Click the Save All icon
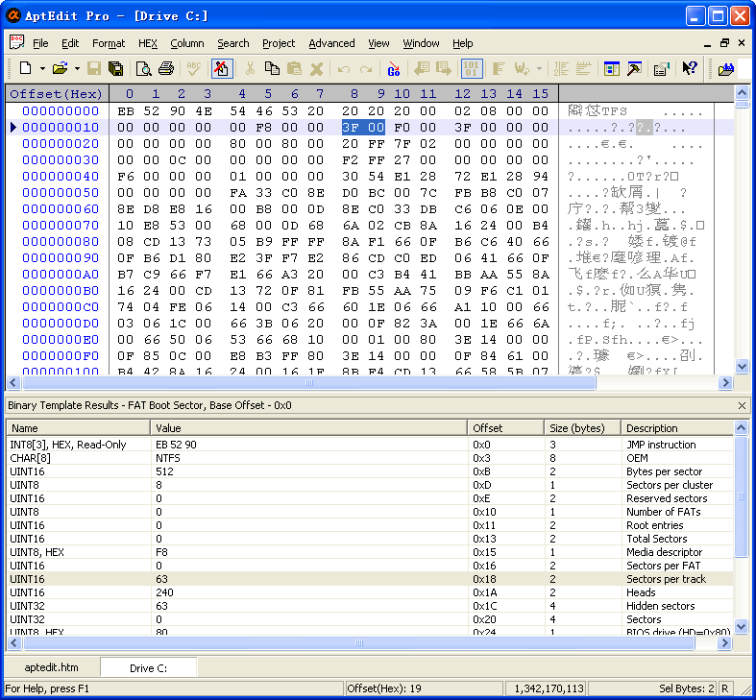Image resolution: width=756 pixels, height=700 pixels. click(x=116, y=68)
